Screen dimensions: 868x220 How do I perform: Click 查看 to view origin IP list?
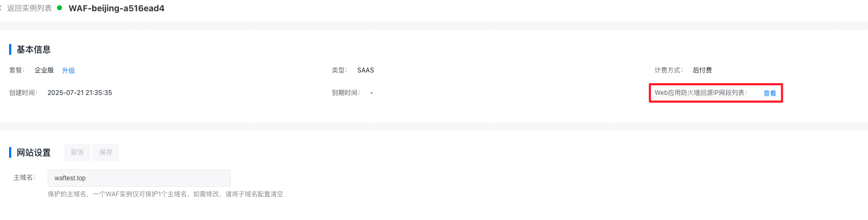click(769, 93)
